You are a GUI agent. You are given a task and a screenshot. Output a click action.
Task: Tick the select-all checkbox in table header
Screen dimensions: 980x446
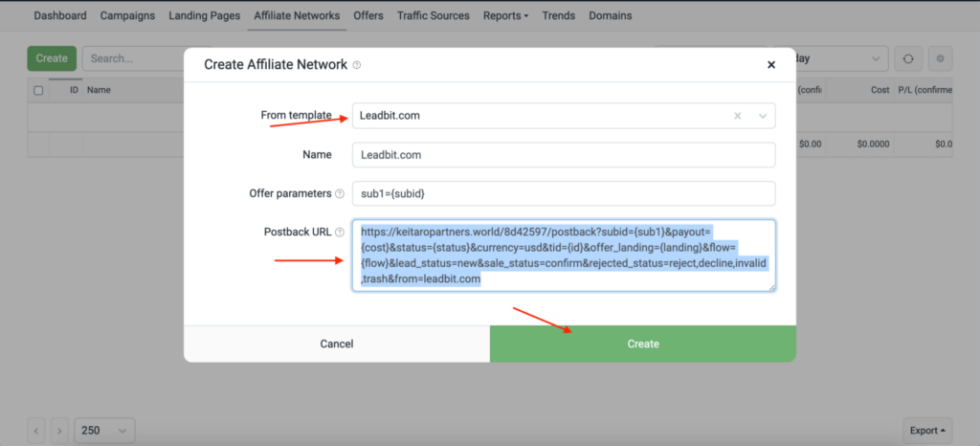(x=38, y=91)
